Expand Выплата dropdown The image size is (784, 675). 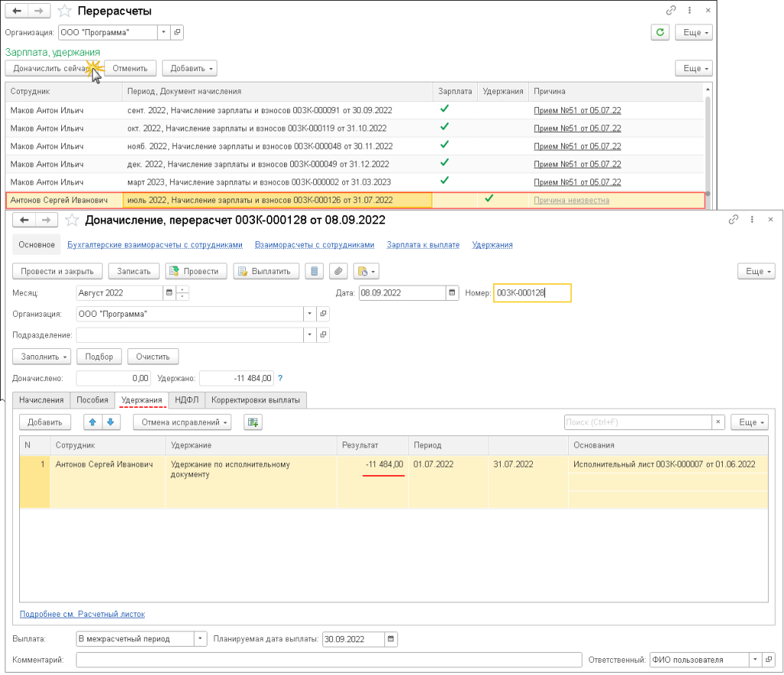pos(200,639)
